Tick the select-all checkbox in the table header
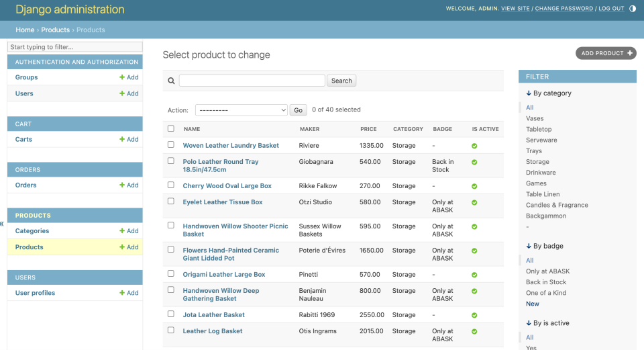 (171, 128)
